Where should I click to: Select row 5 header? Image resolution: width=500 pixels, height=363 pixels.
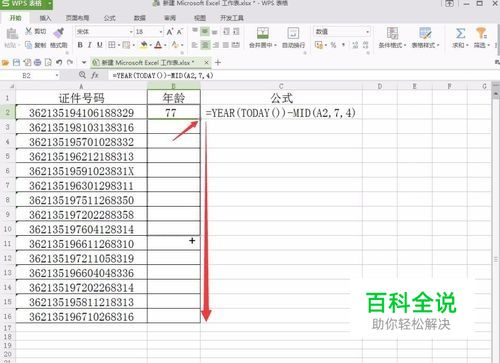point(7,156)
